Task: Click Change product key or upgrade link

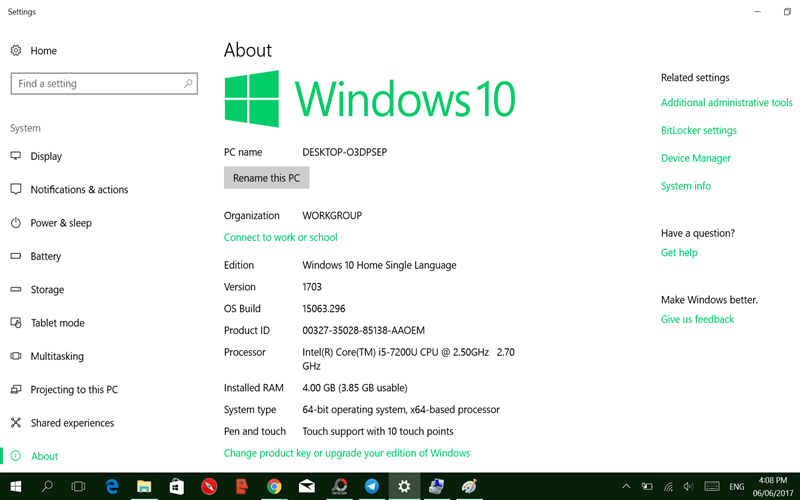Action: point(347,453)
